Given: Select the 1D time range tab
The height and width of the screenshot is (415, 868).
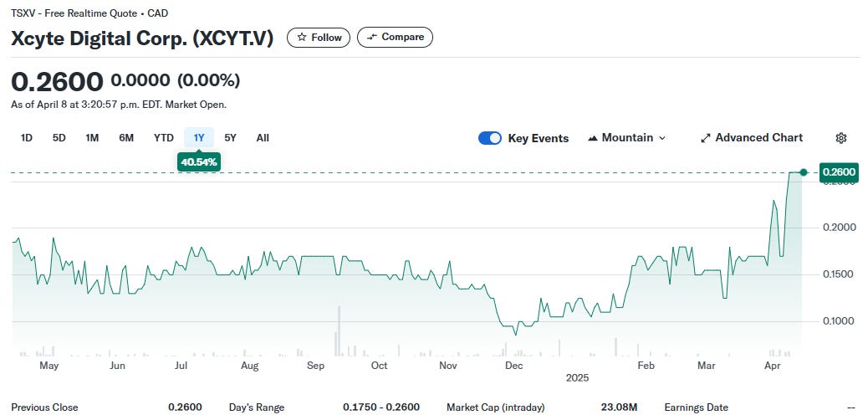Looking at the screenshot, I should [26, 138].
